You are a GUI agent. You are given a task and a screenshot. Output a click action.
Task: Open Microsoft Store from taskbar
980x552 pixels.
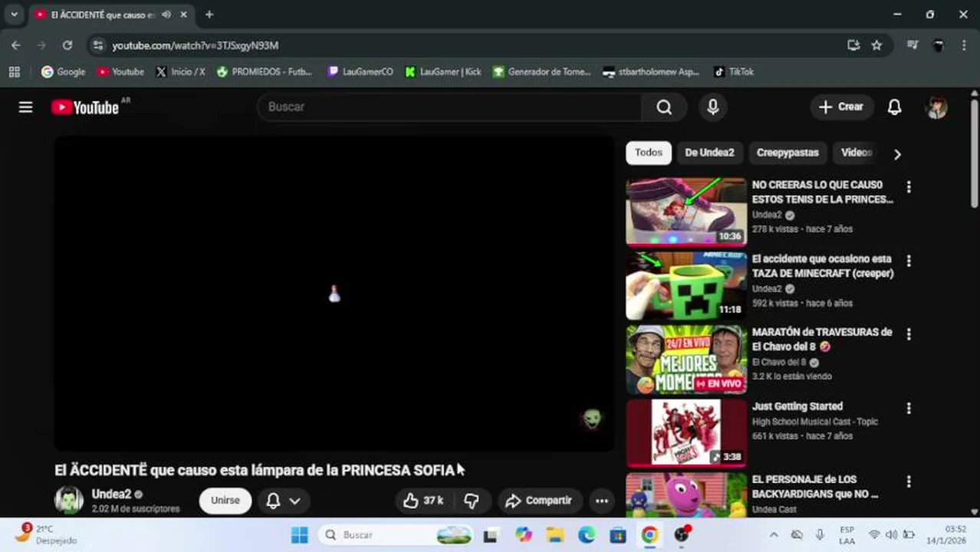pos(618,535)
